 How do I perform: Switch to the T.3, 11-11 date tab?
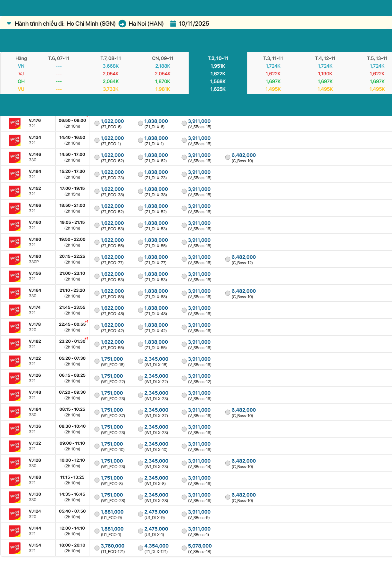click(x=273, y=58)
